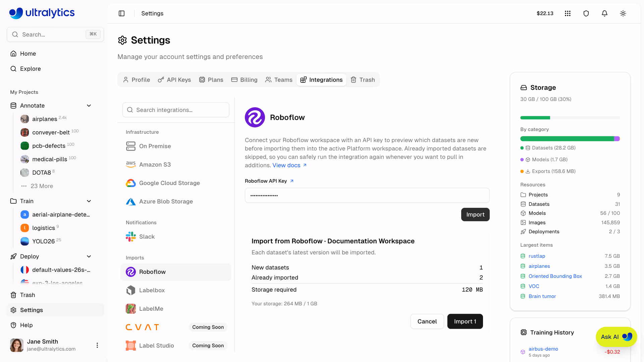Click the CVAT integration logo
Image resolution: width=644 pixels, height=362 pixels.
(x=142, y=327)
